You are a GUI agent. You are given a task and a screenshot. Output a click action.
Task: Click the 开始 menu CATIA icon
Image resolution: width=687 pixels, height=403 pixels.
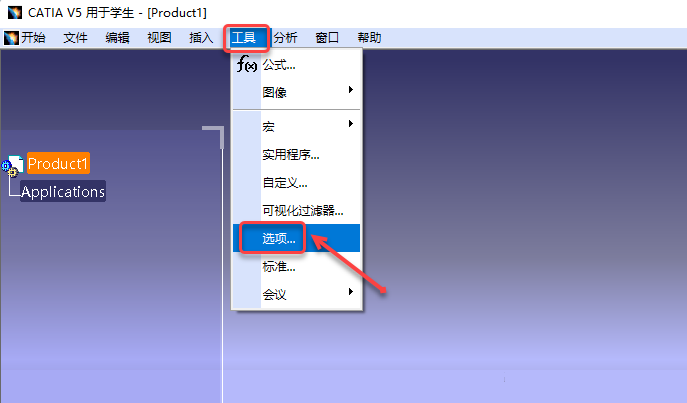[11, 38]
